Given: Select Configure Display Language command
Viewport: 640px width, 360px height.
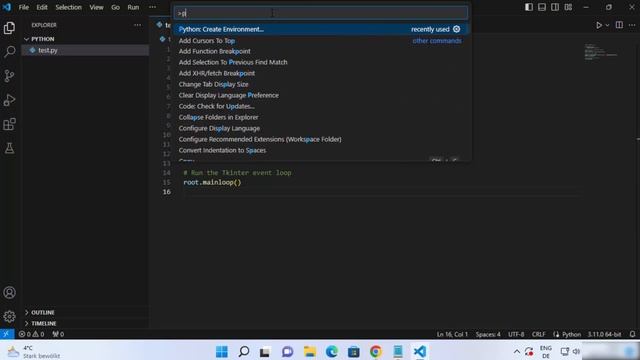Looking at the screenshot, I should point(321,129).
